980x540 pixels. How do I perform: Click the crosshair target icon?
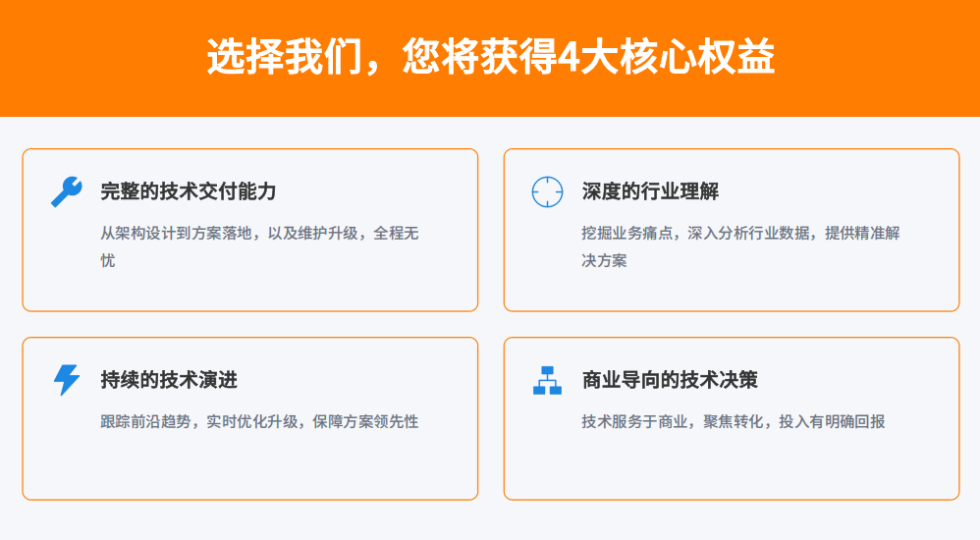547,191
